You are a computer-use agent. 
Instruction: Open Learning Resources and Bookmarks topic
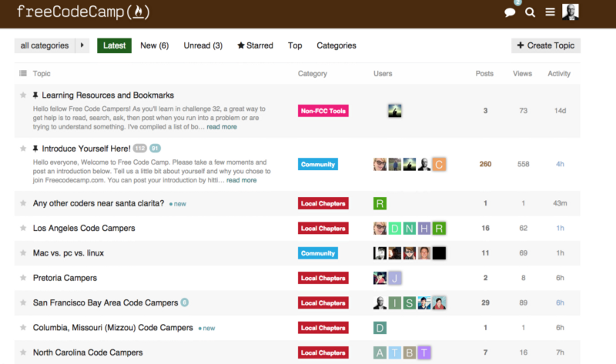[x=108, y=95]
